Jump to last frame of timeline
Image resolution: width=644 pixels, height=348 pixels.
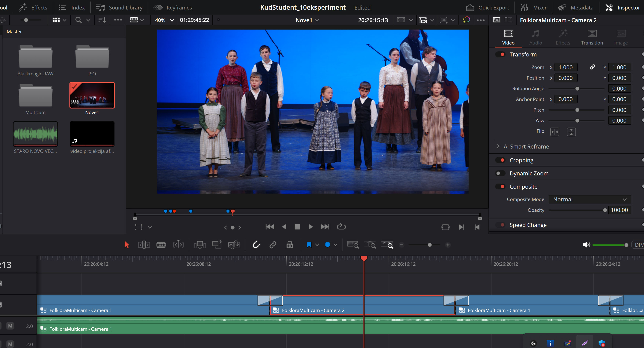click(x=325, y=227)
